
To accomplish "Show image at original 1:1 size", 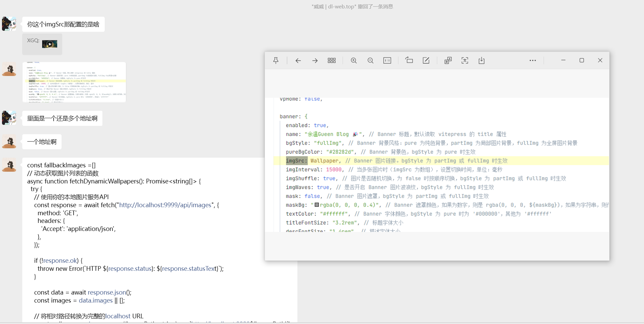I will tap(387, 61).
